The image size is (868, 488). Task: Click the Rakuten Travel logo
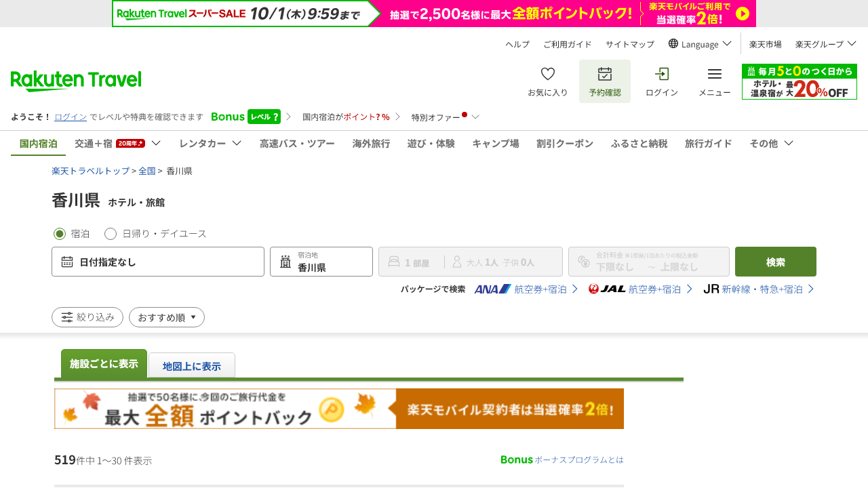click(76, 81)
